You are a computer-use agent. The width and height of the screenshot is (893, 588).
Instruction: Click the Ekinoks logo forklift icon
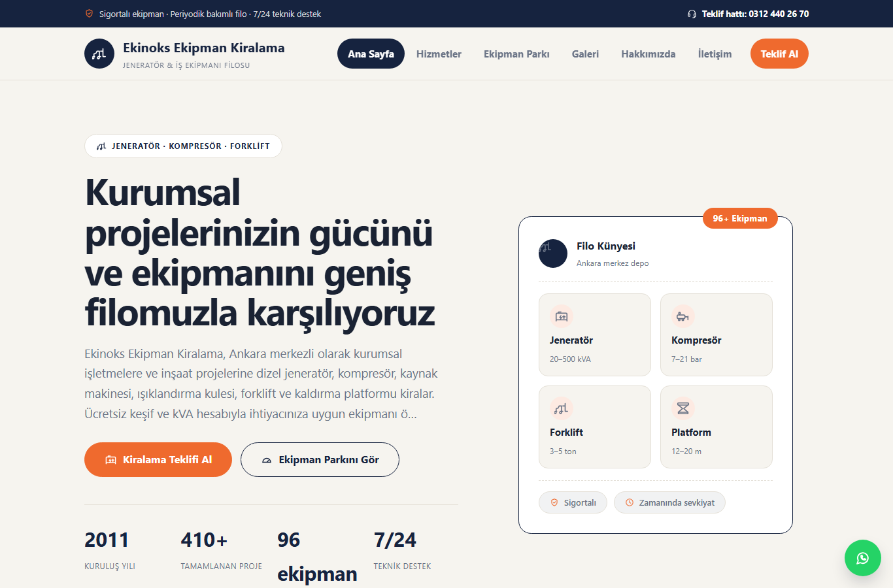pyautogui.click(x=99, y=54)
